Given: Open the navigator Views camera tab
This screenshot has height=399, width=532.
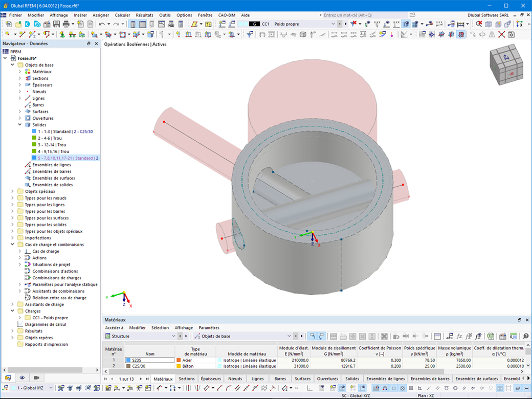Looking at the screenshot, I should point(36,378).
